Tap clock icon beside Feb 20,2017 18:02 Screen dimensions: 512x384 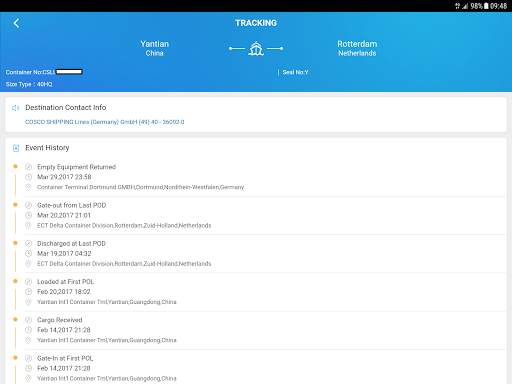(29, 292)
